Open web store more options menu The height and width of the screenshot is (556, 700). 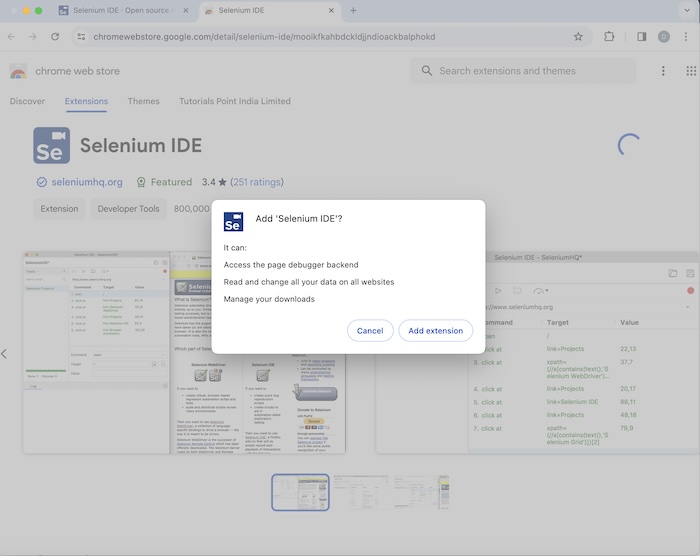point(663,71)
